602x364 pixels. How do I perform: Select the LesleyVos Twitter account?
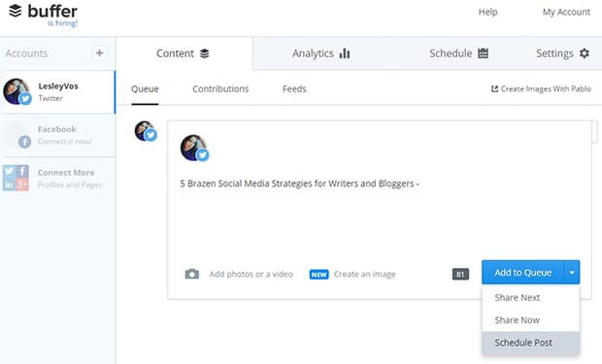pyautogui.click(x=57, y=92)
